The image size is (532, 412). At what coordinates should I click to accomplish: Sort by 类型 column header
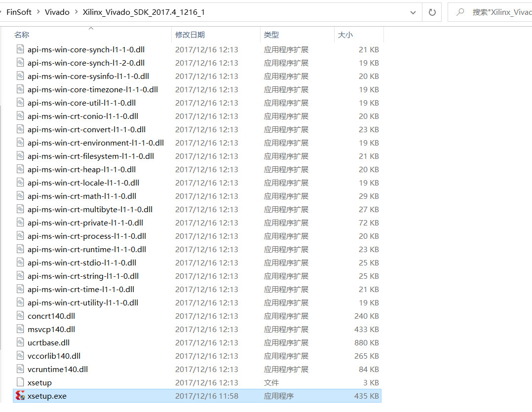tap(271, 35)
